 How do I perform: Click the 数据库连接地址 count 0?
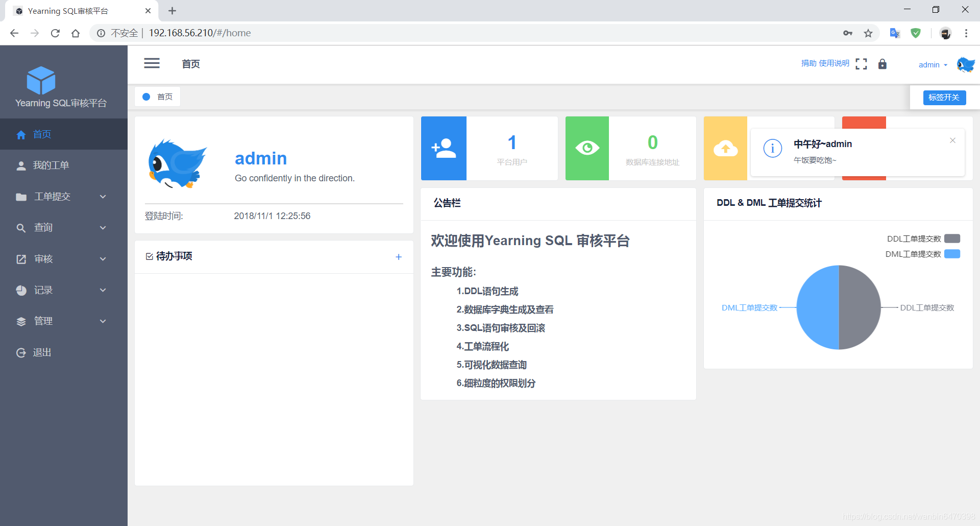tap(652, 142)
